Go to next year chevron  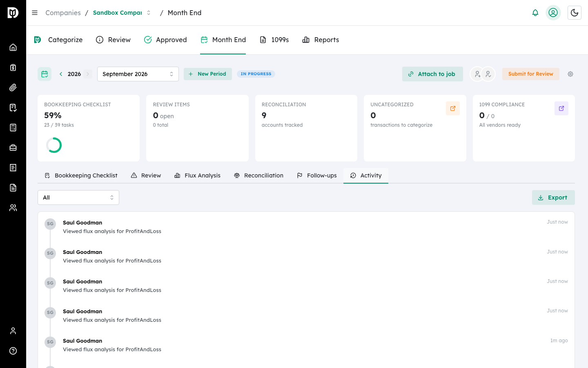88,74
